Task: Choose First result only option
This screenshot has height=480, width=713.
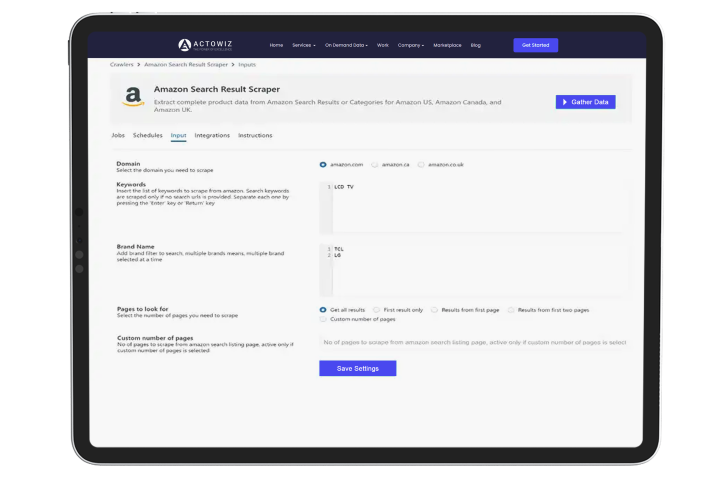Action: tap(377, 310)
